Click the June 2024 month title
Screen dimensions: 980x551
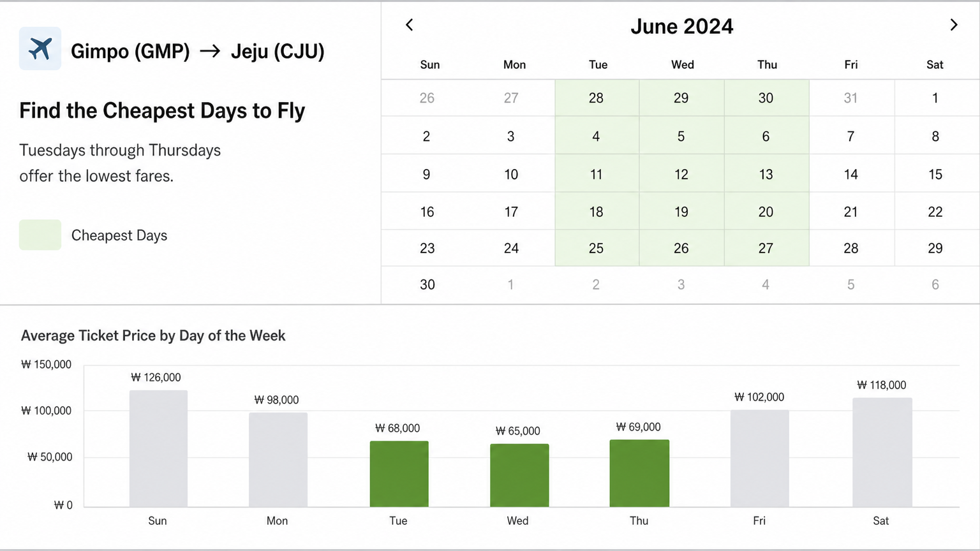[x=682, y=26]
